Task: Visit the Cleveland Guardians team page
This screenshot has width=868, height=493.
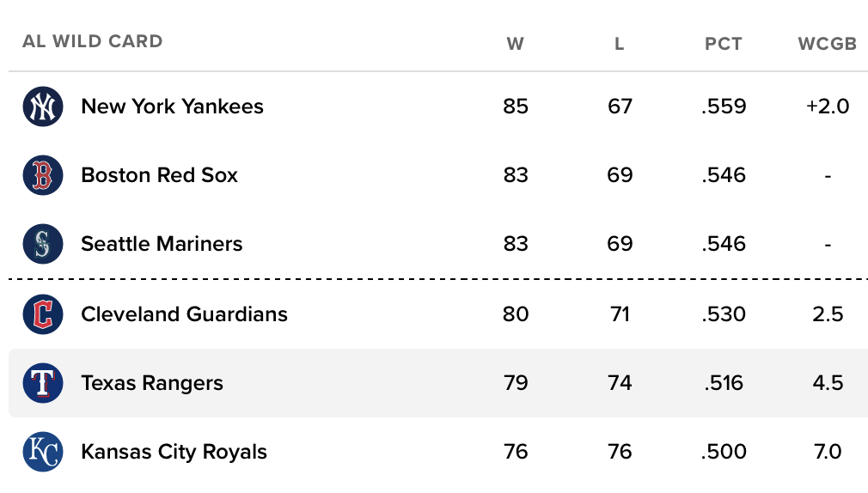Action: pyautogui.click(x=184, y=314)
